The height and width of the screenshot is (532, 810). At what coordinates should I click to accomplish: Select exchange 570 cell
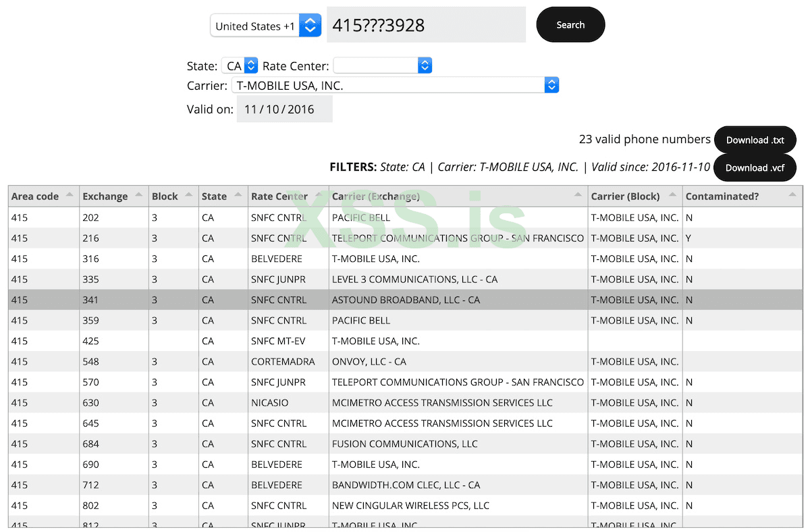tap(114, 382)
